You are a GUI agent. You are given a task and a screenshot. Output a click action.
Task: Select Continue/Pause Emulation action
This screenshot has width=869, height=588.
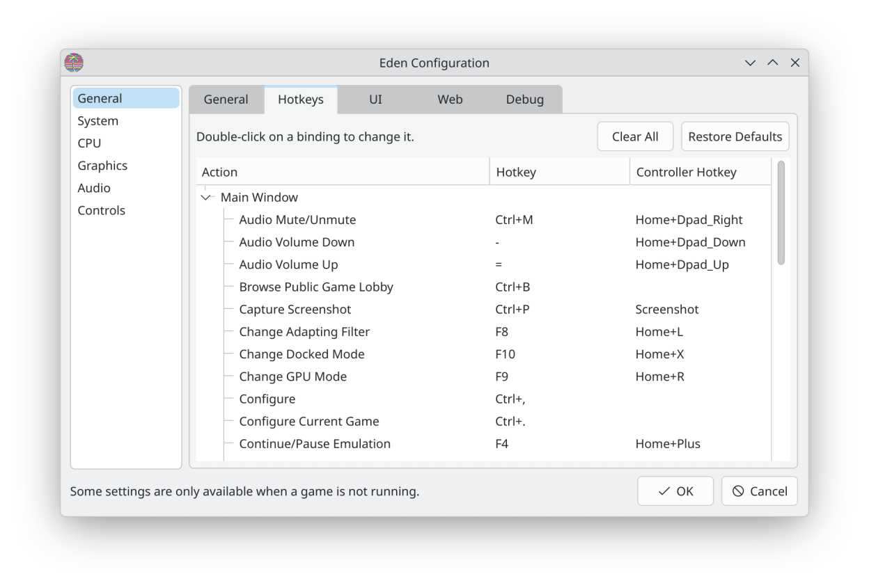coord(315,444)
